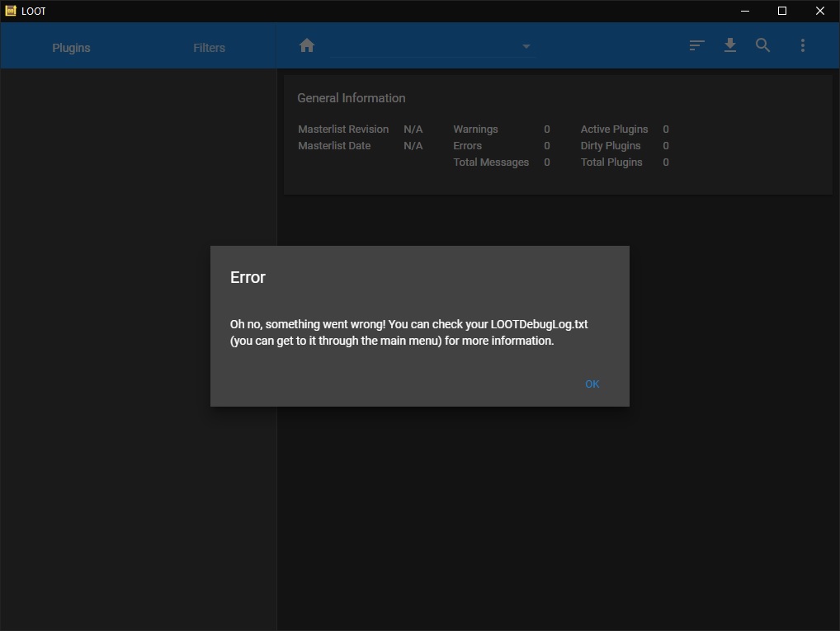Click the Warnings count in General Information

tap(546, 129)
